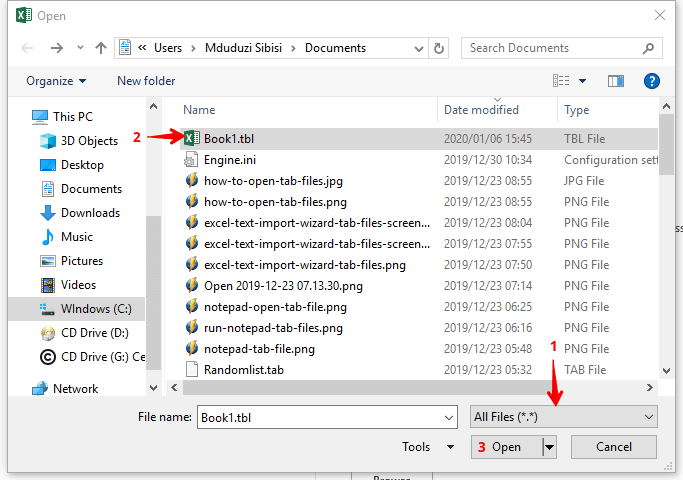The height and width of the screenshot is (480, 683).
Task: Click horizontal scrollbar left arrow
Action: 174,387
